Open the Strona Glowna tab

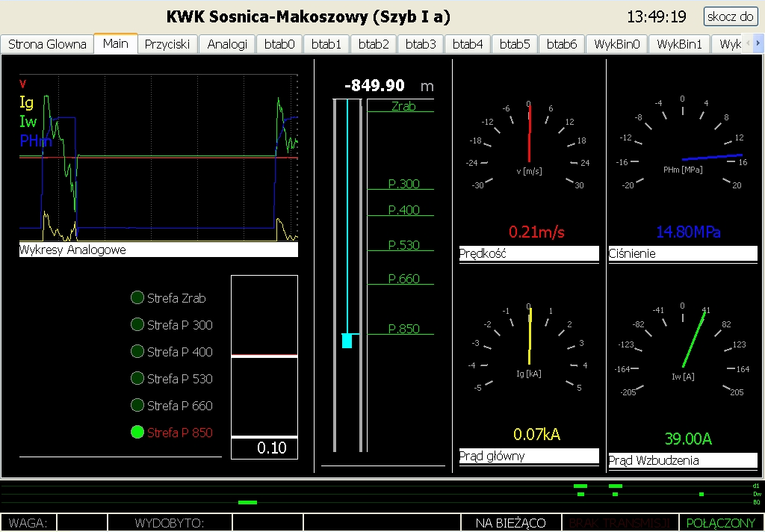[x=47, y=44]
